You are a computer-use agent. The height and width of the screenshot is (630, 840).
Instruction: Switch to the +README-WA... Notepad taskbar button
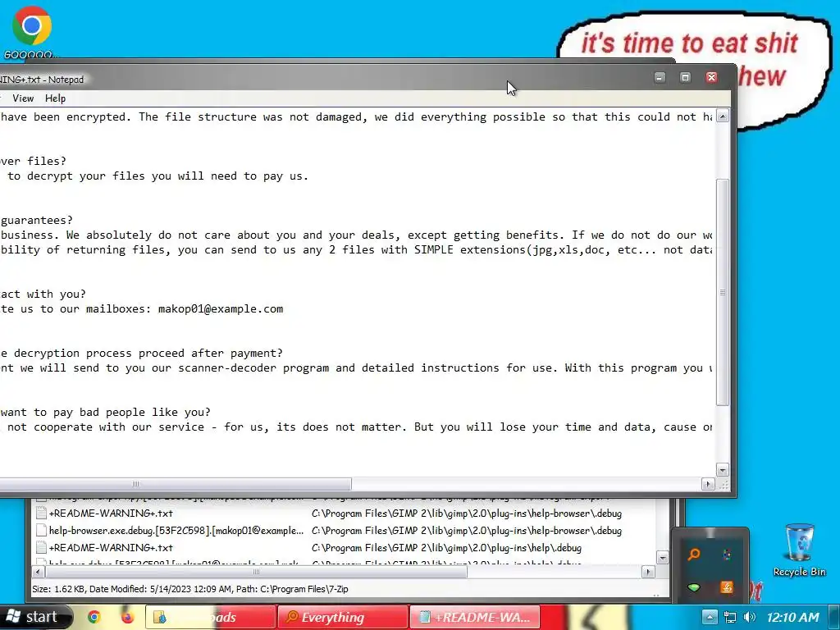(475, 617)
